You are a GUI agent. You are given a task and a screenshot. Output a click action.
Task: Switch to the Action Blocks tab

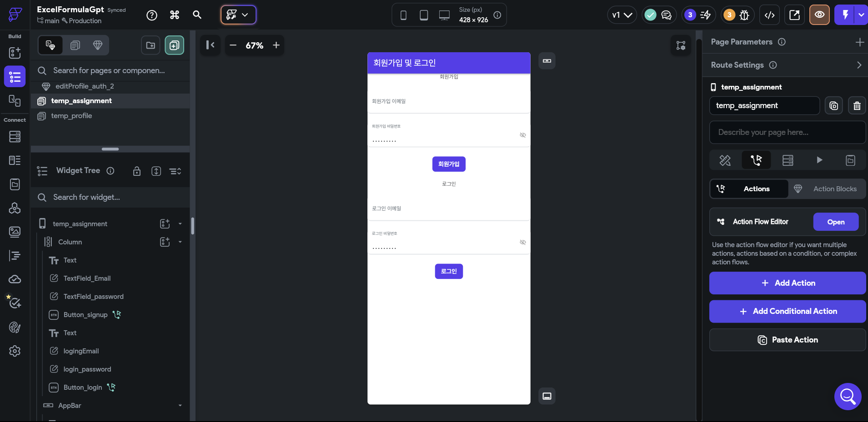[827, 189]
